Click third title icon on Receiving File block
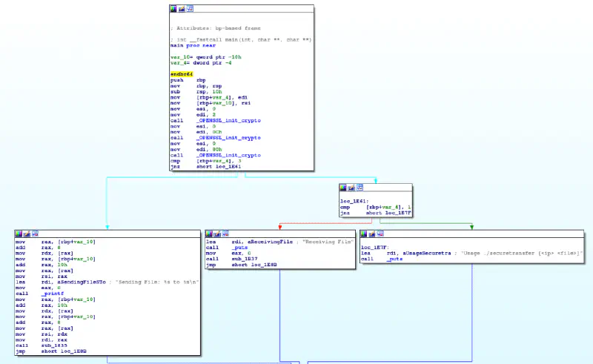This screenshot has height=364, width=593. 226,234
